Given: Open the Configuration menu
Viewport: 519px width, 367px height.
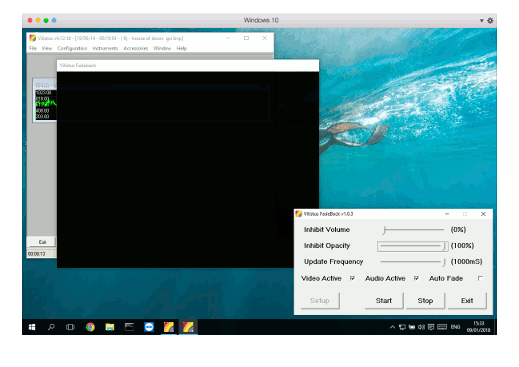Looking at the screenshot, I should click(x=72, y=48).
